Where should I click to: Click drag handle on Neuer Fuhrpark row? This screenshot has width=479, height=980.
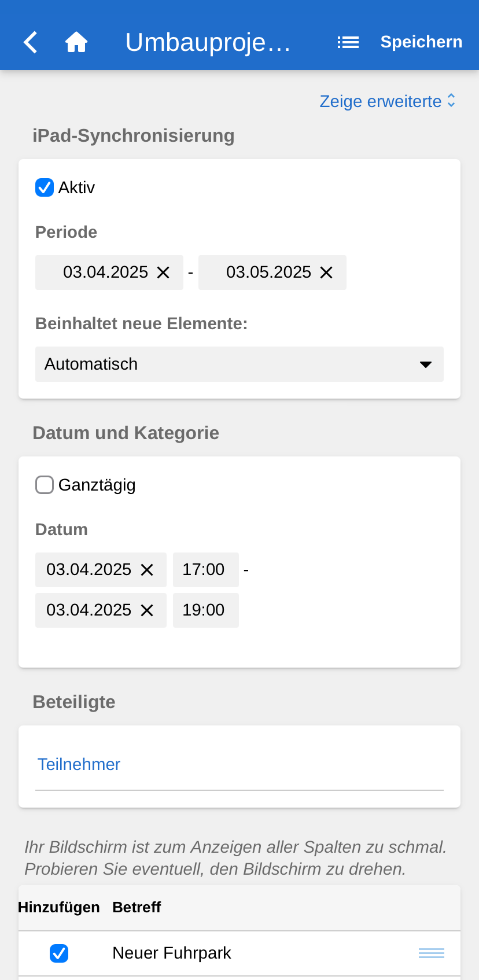point(432,953)
